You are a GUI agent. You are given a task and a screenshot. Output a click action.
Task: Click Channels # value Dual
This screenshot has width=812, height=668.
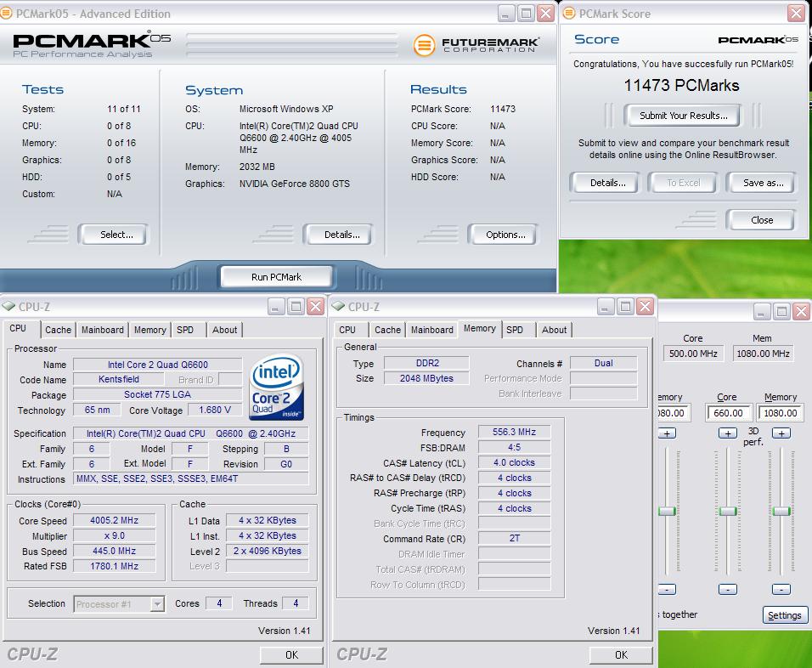coord(603,363)
